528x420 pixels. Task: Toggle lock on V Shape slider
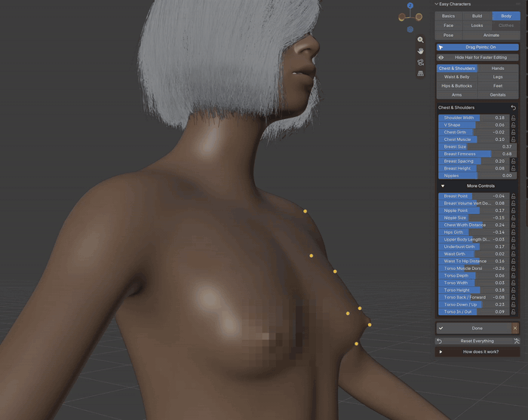click(x=513, y=125)
